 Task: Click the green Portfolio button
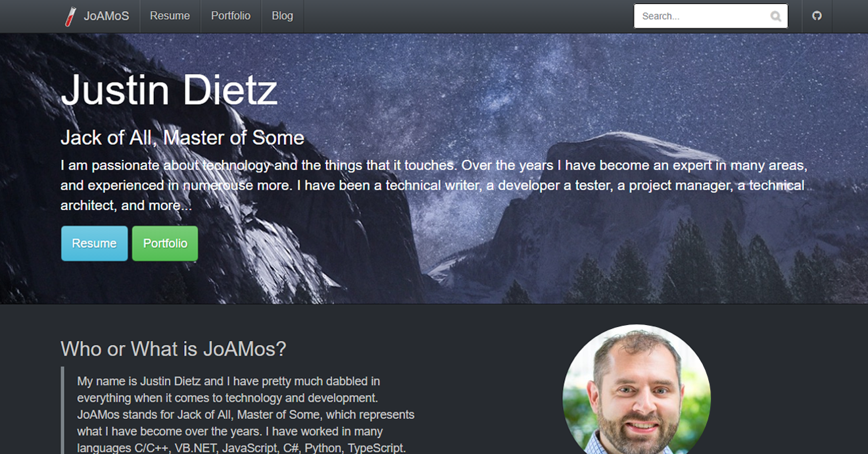[165, 243]
